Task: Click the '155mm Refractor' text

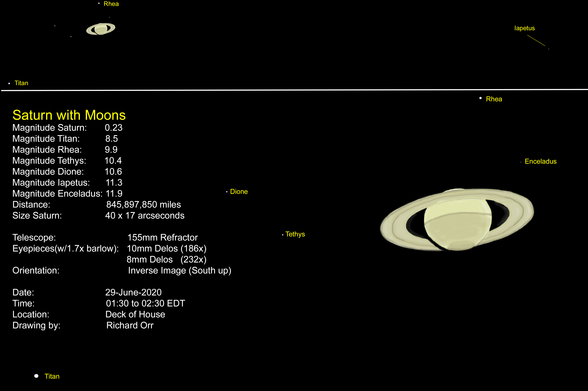Action: pyautogui.click(x=162, y=237)
